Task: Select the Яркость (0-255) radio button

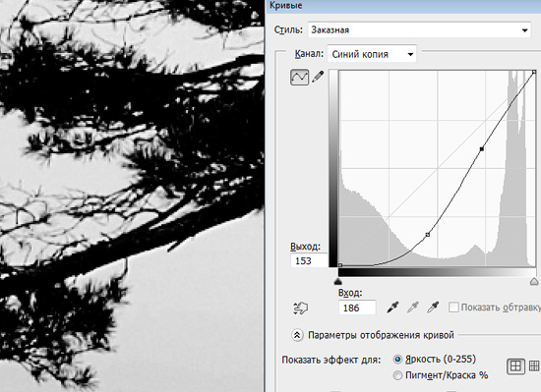Action: click(397, 360)
